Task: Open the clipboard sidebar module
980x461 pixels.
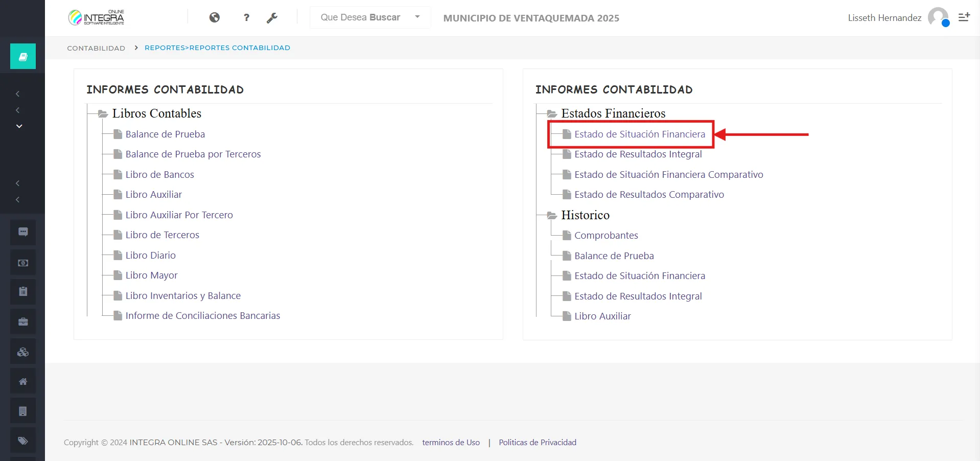Action: click(x=23, y=292)
